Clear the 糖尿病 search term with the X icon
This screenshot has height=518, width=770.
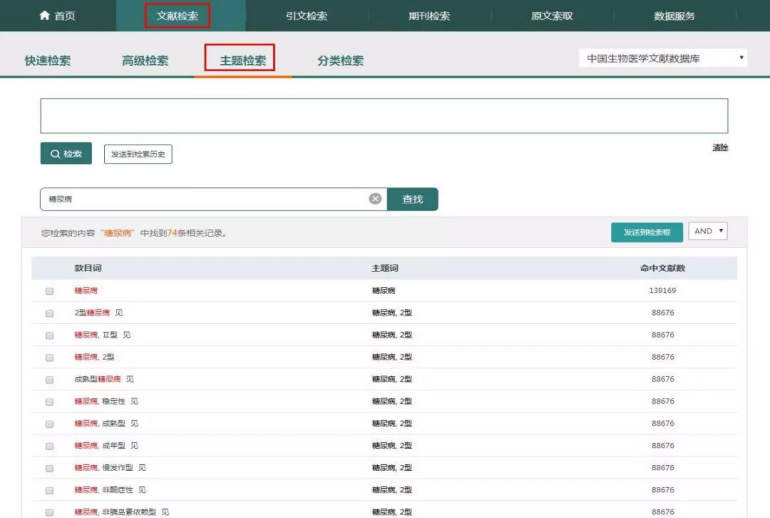click(x=375, y=199)
